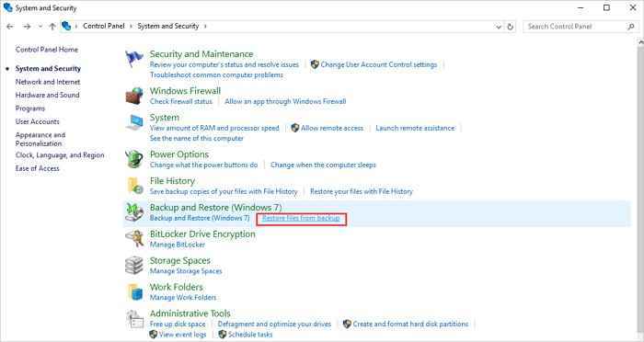Image resolution: width=644 pixels, height=342 pixels.
Task: Click Schedule tasks link
Action: (x=250, y=335)
